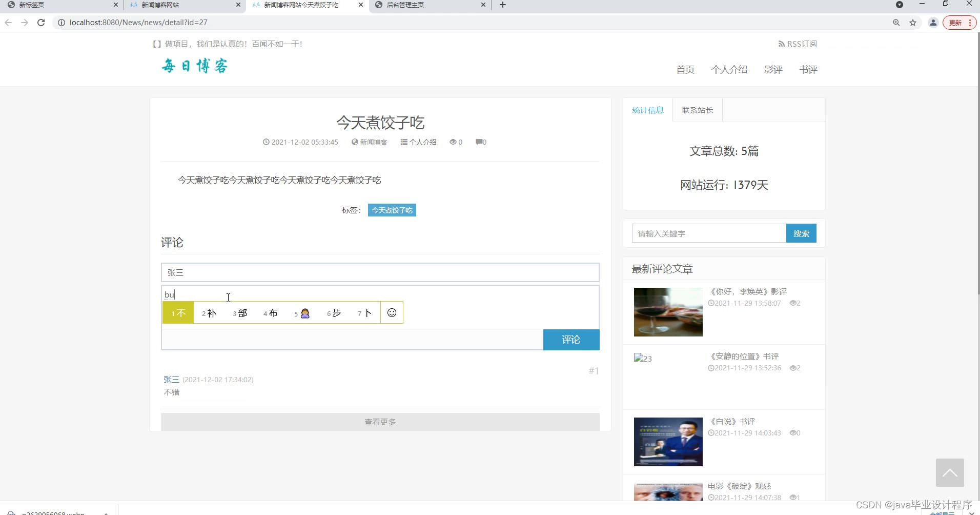Choose IME candidate 6 步

pos(334,313)
